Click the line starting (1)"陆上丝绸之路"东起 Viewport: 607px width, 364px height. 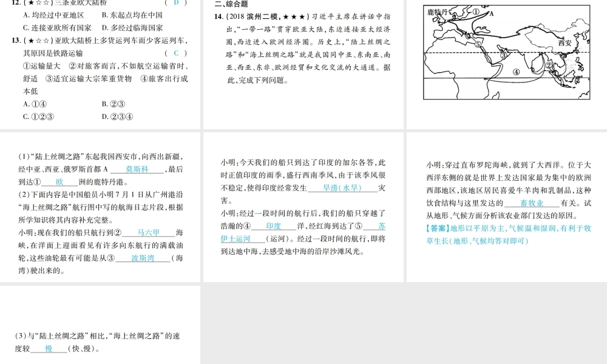101,157
